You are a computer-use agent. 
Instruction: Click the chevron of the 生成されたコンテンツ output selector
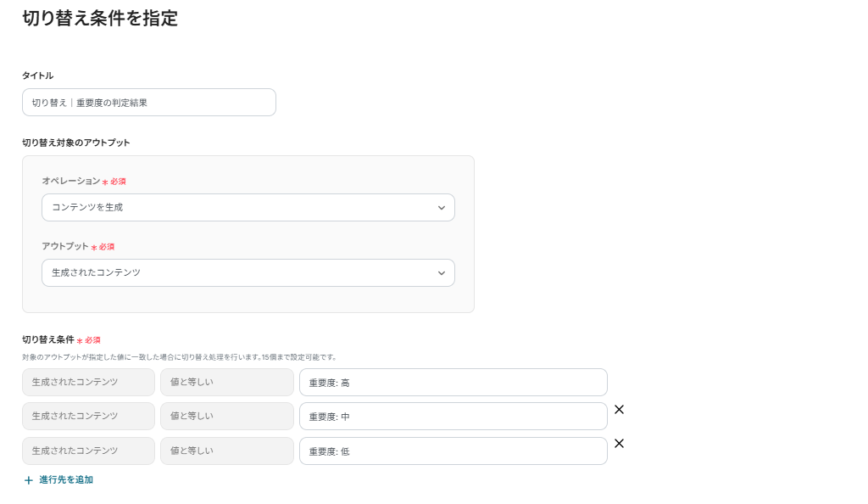coord(441,273)
